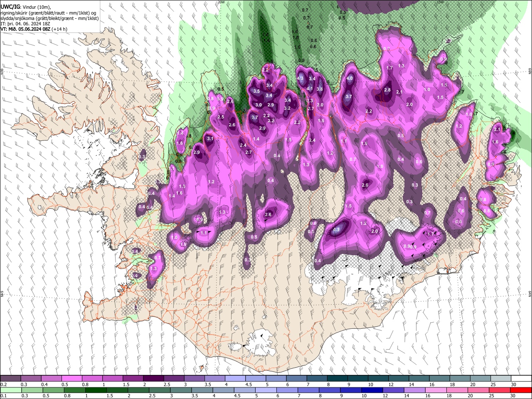The image size is (532, 399).
Task: Click the 2.8 snowfall value on the map
Action: click(387, 90)
